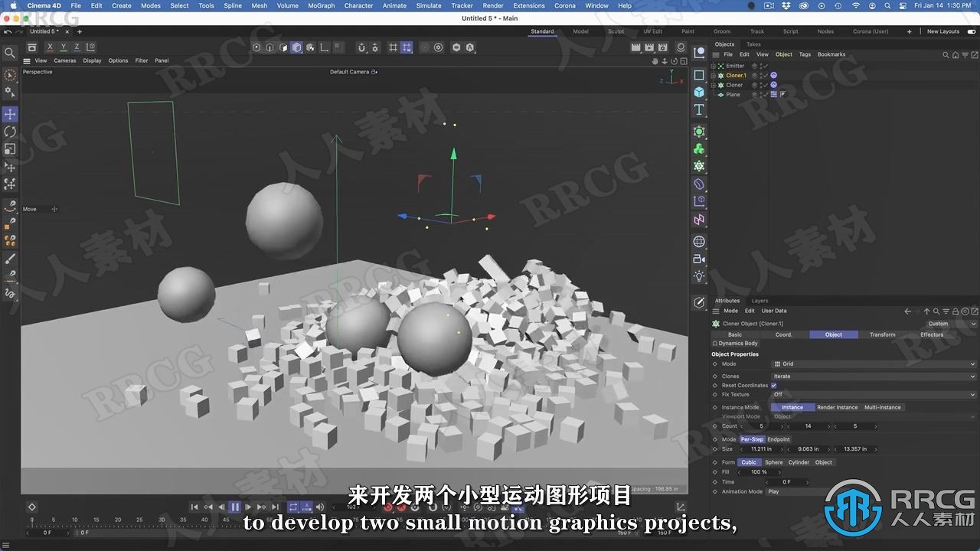Image resolution: width=980 pixels, height=551 pixels.
Task: Toggle timeline loop playback button
Action: (293, 507)
